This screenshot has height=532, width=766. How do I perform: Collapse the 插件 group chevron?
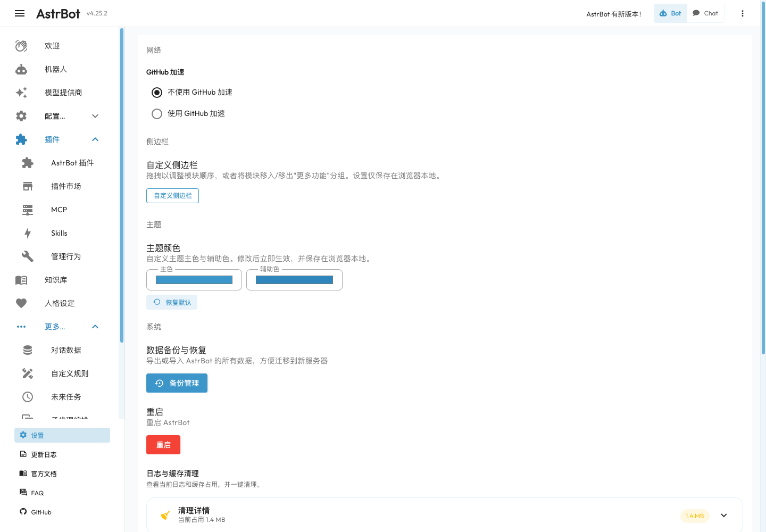tap(95, 139)
